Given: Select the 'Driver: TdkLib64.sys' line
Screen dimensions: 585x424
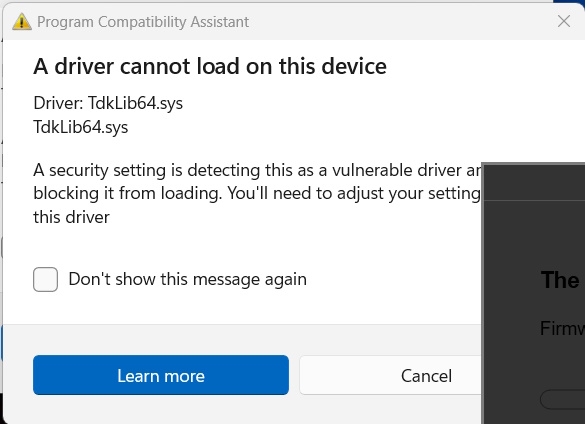Looking at the screenshot, I should 108,103.
